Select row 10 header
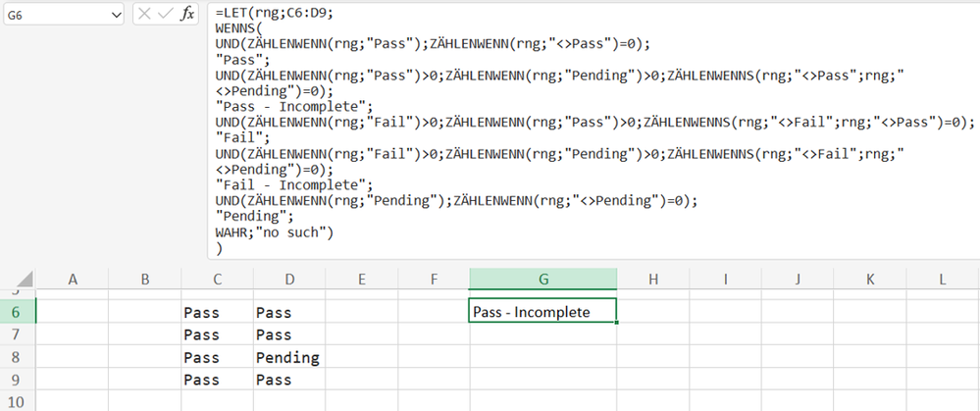 [18, 401]
